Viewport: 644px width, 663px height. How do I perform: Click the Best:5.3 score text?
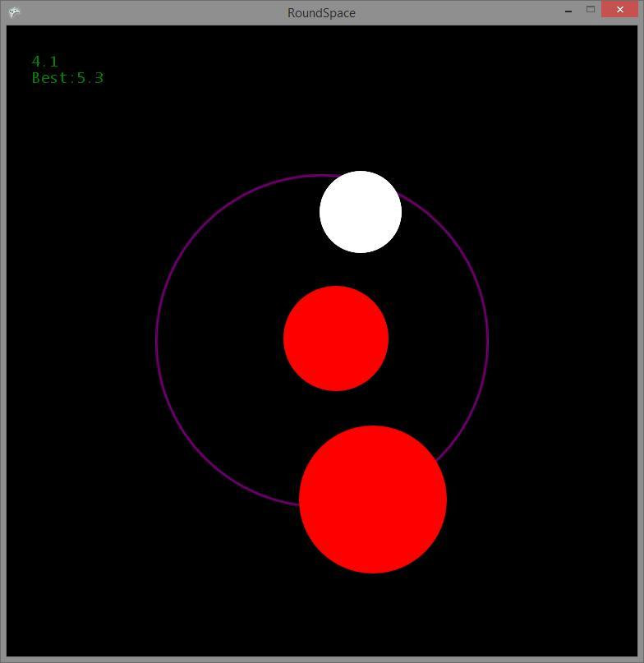[67, 78]
